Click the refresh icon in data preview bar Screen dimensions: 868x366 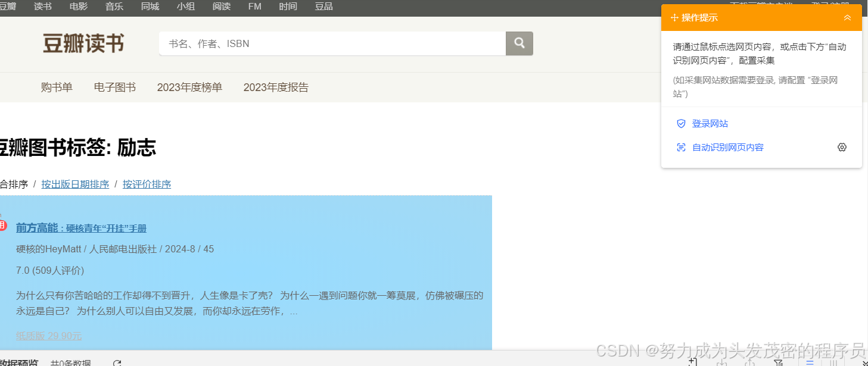click(117, 363)
